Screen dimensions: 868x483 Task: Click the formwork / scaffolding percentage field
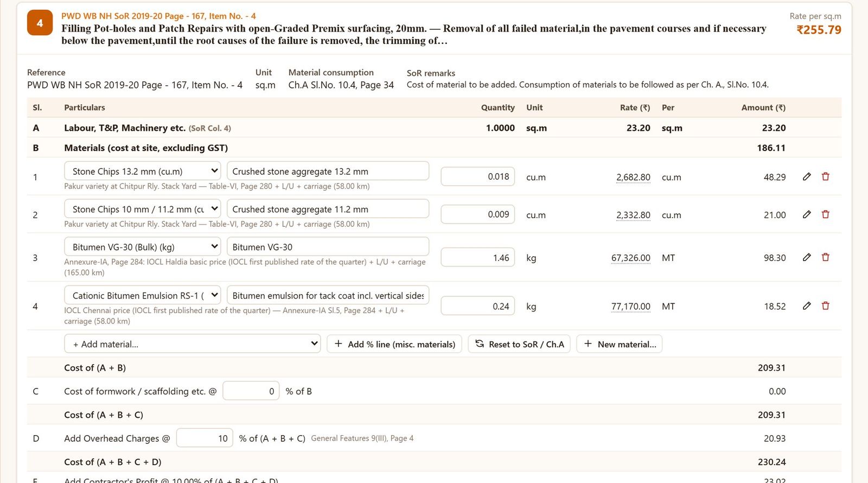click(251, 391)
